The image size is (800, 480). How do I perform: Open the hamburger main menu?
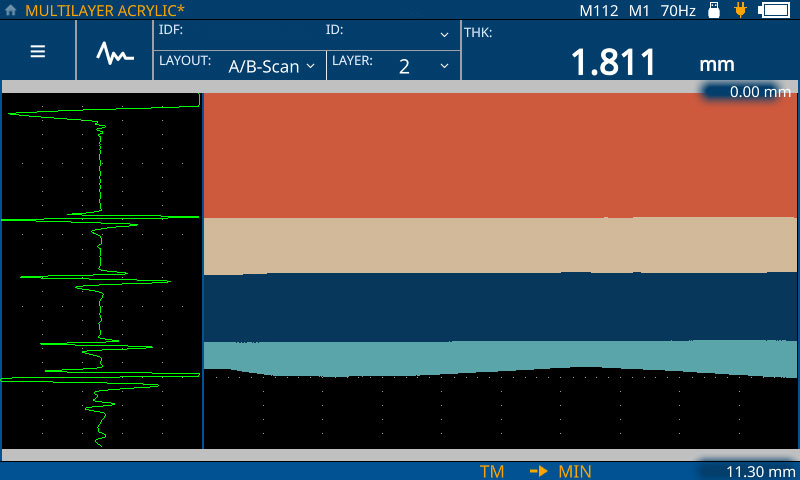(38, 51)
